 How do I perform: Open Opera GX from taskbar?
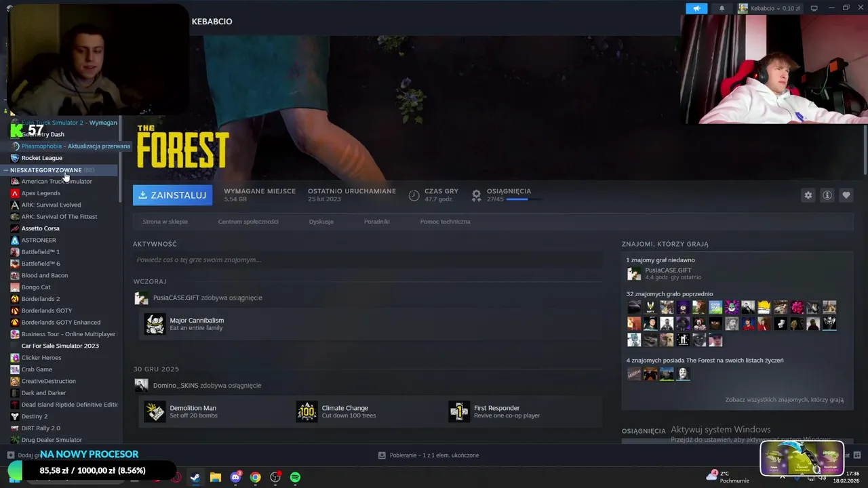(176, 477)
